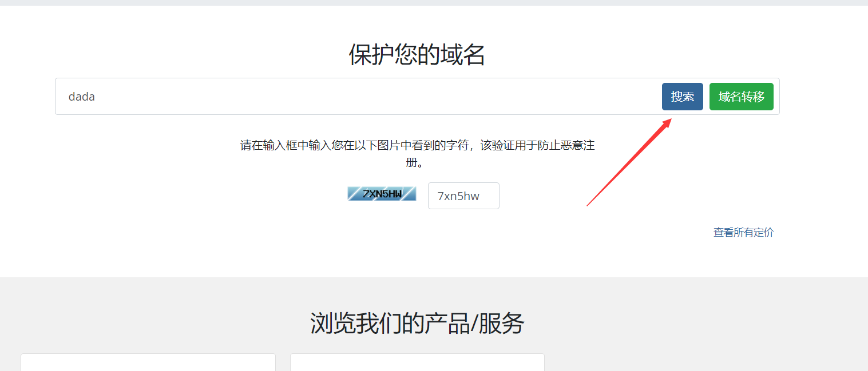Click the captcha instruction paragraph text

(x=417, y=154)
